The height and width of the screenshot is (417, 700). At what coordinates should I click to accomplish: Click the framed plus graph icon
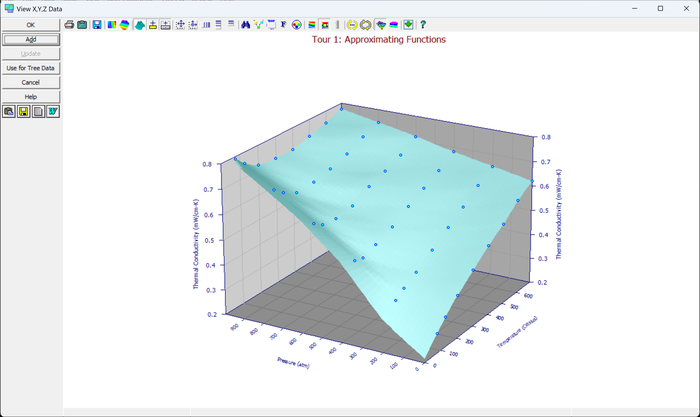[x=166, y=25]
